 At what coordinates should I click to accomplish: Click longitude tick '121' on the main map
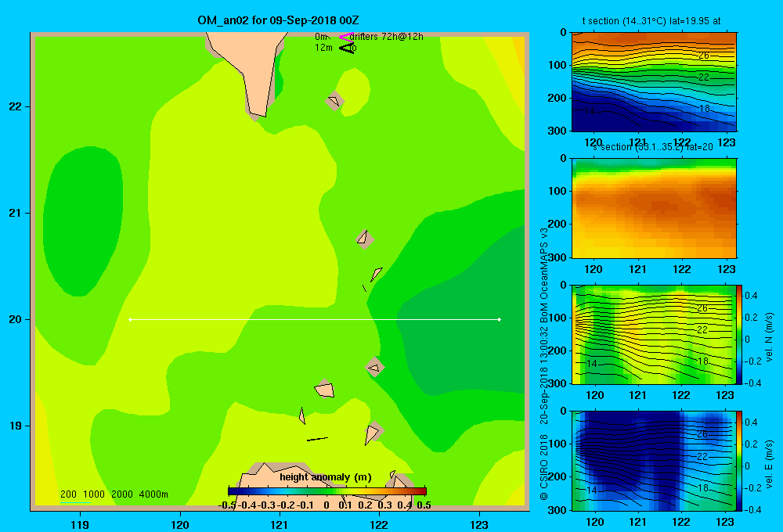click(280, 524)
